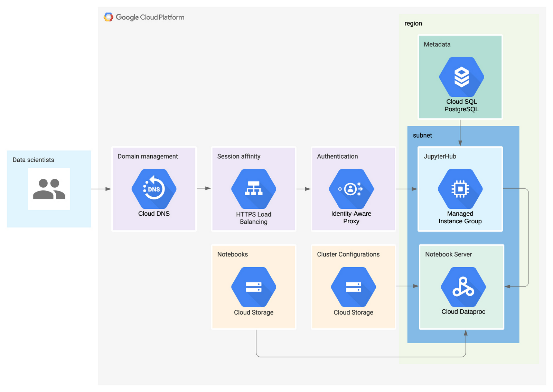Click the 'Authentication' heading
Viewport: 553px width, 392px height.
[x=337, y=156]
